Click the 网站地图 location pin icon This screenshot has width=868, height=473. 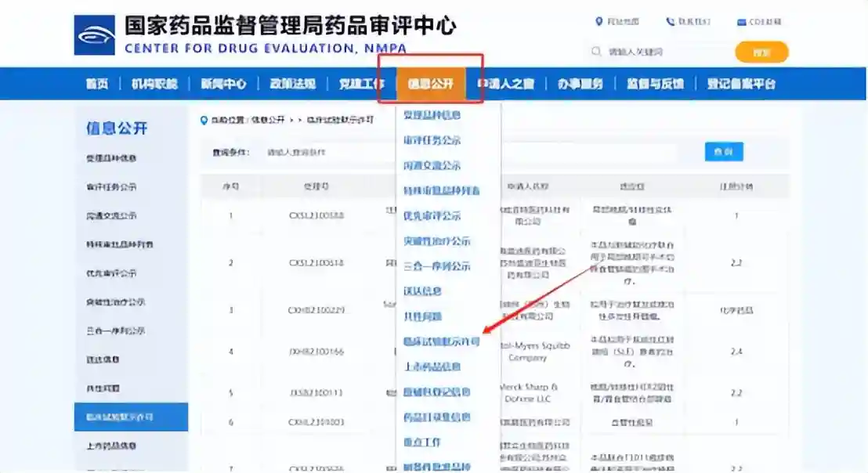pos(599,22)
